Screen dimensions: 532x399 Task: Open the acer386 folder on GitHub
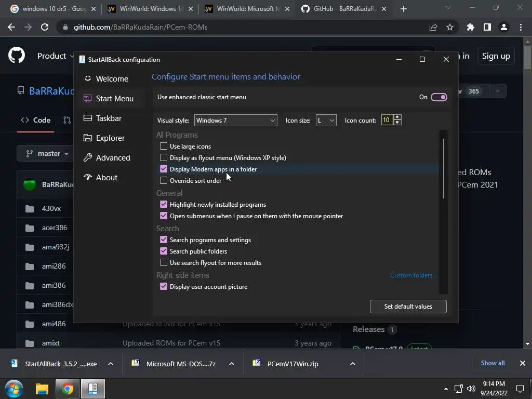click(x=54, y=228)
